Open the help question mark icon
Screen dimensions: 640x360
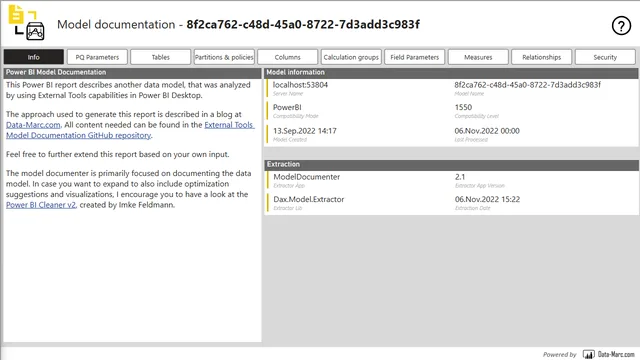(x=621, y=26)
